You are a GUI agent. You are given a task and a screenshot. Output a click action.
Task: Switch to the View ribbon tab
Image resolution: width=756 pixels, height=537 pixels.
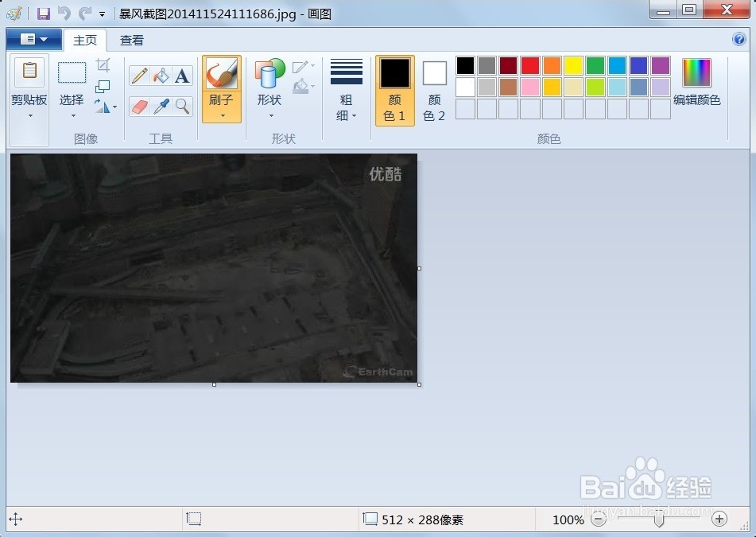(132, 40)
